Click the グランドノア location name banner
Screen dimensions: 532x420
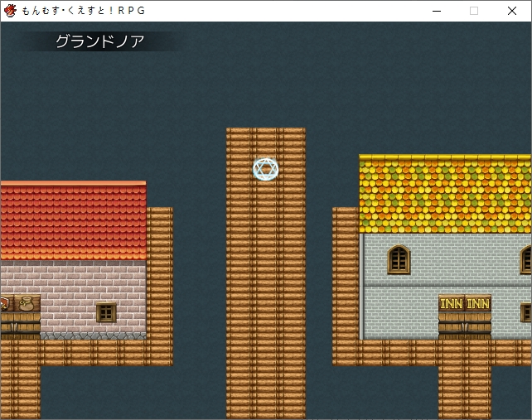coord(100,41)
